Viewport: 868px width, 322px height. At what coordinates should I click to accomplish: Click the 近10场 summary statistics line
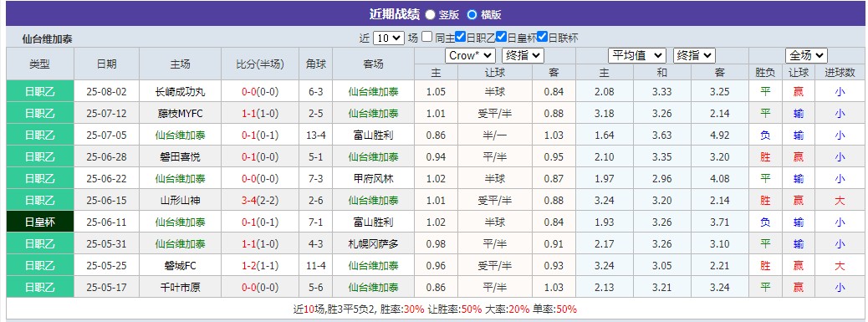(x=435, y=309)
